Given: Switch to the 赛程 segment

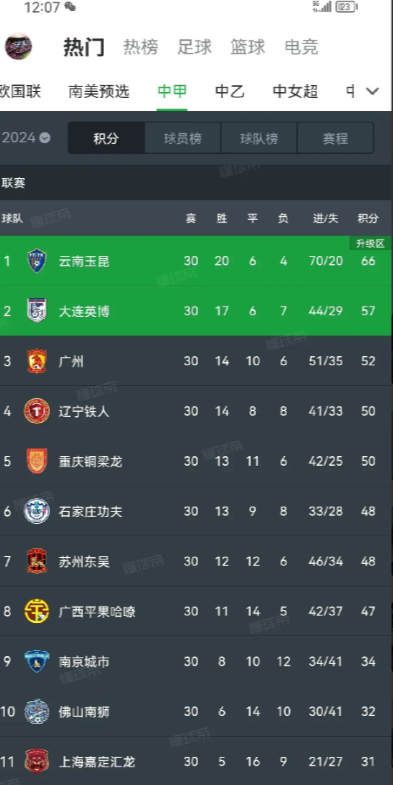Looking at the screenshot, I should click(335, 138).
